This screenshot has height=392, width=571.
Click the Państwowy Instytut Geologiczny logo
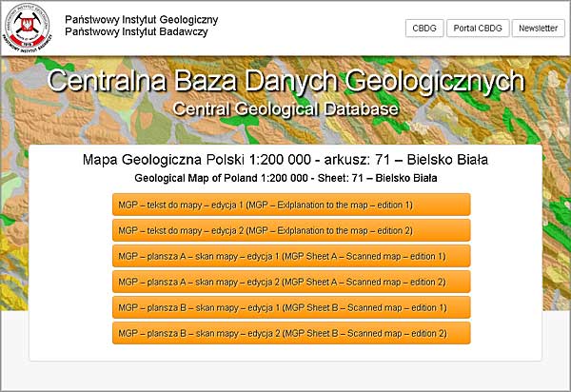point(27,28)
